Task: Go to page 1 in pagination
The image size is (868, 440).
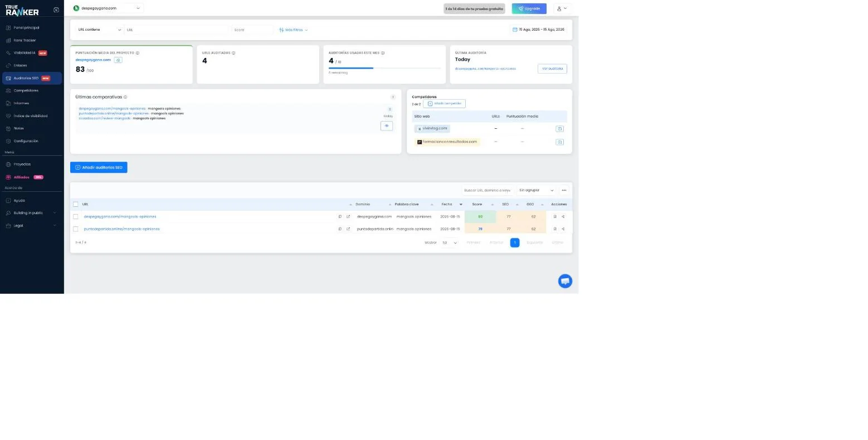Action: click(515, 243)
